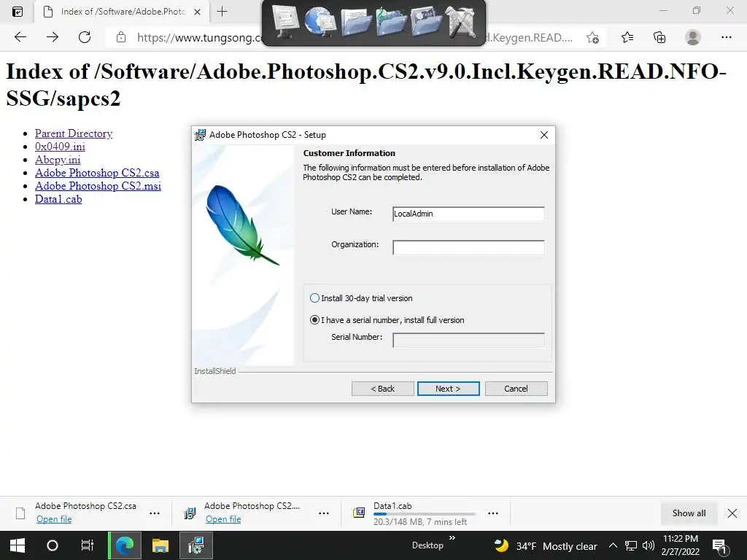Open a new browser tab
747x560 pixels.
222,12
